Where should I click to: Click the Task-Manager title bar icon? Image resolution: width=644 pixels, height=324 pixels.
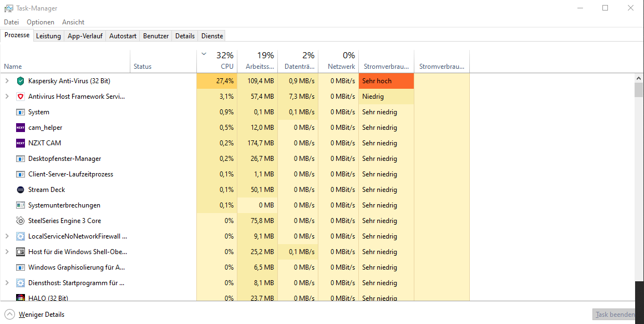[x=9, y=8]
